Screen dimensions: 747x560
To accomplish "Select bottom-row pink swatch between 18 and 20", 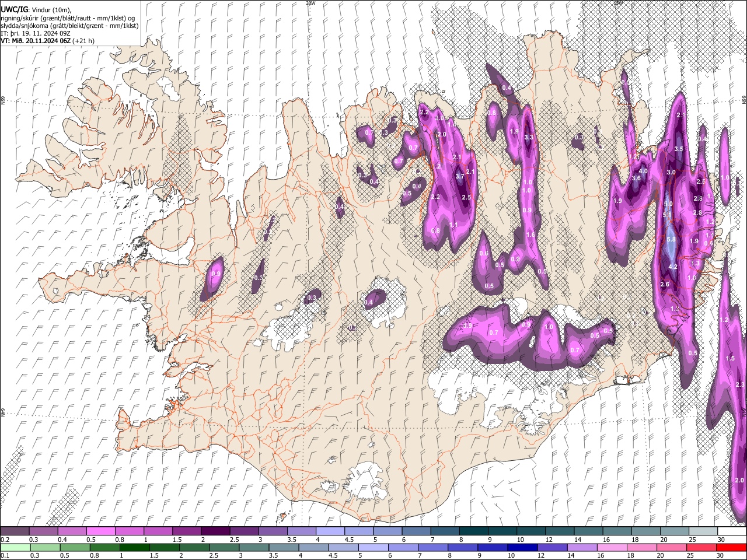I will tap(642, 547).
